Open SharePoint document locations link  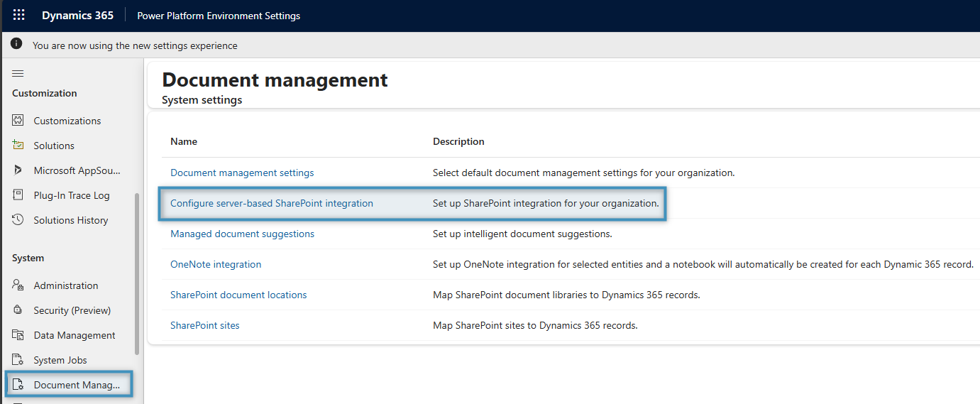(238, 295)
